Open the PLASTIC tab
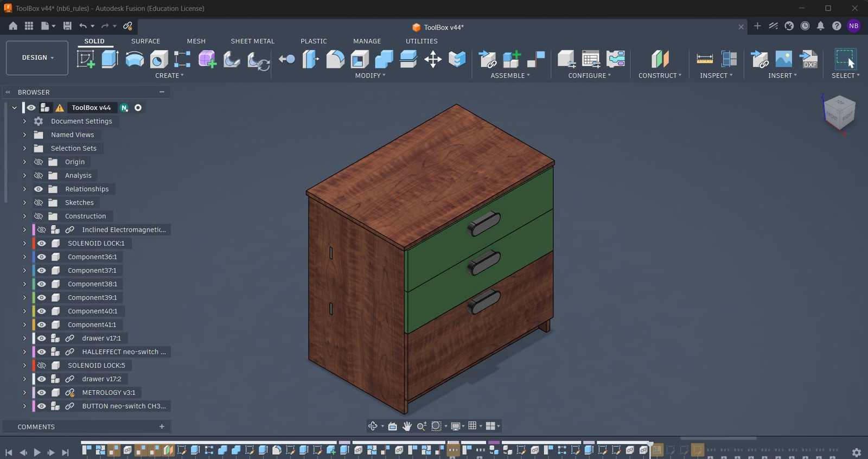The height and width of the screenshot is (459, 868). click(314, 41)
